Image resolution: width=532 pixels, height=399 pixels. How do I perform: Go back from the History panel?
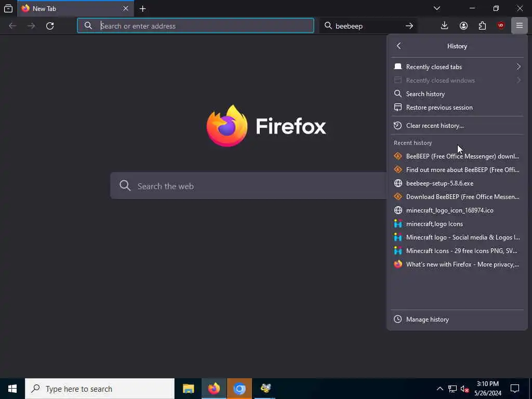tap(398, 46)
